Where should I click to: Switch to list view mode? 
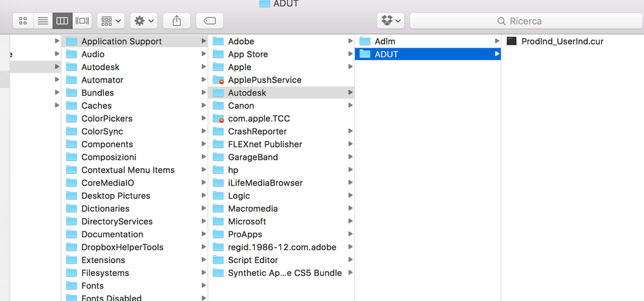43,21
